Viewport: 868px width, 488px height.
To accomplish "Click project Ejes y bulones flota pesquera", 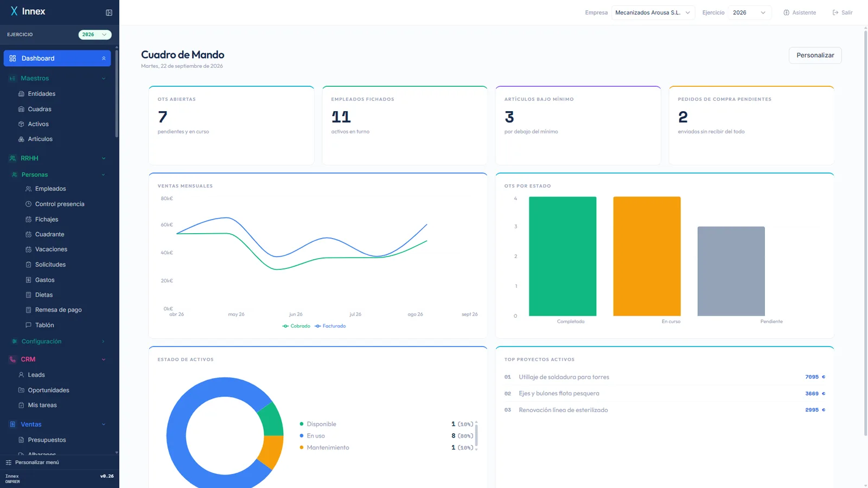I will tap(559, 394).
